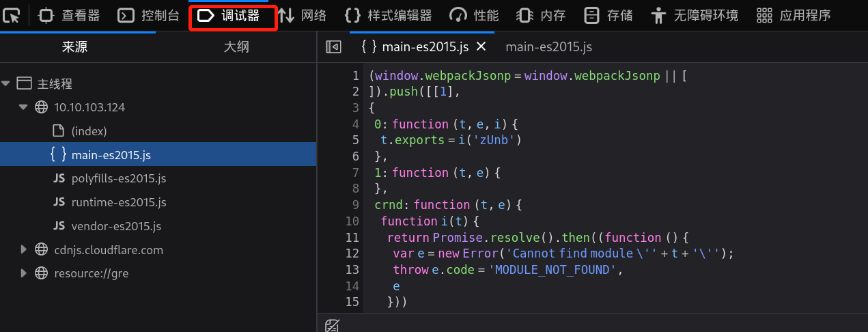868x332 pixels.
Task: Open the 存储 storage panel
Action: pos(609,15)
